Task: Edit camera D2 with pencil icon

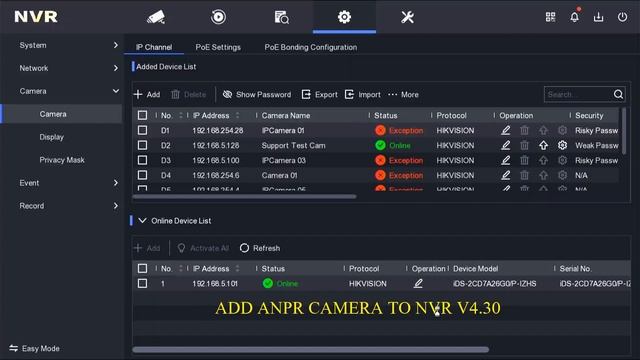Action: [x=505, y=145]
